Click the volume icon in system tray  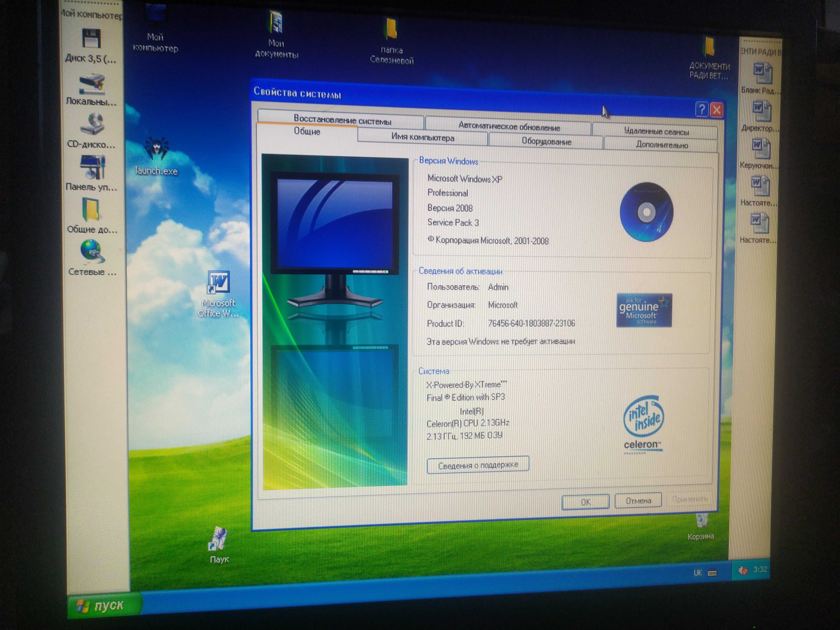pyautogui.click(x=742, y=570)
